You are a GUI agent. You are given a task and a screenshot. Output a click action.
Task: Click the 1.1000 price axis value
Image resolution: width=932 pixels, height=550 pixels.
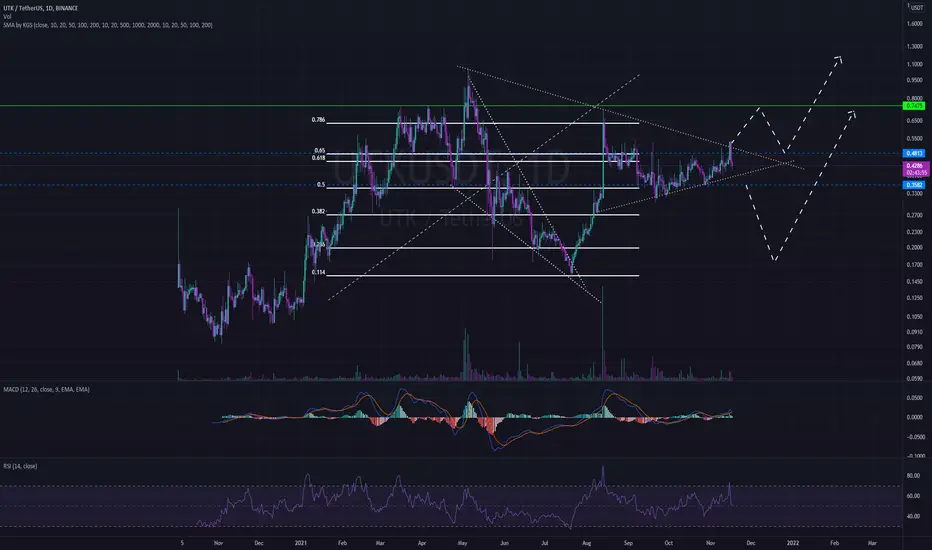915,64
